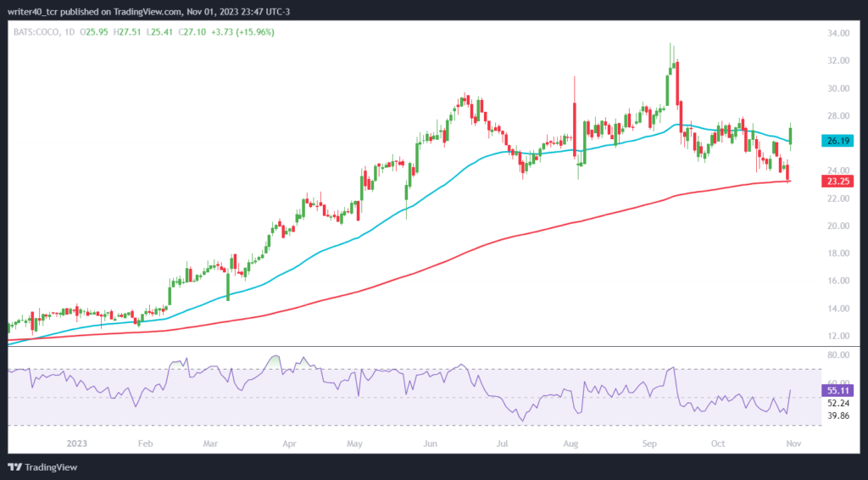Screen dimensions: 868x480
Task: Click the Feb label on the time axis
Action: coord(145,444)
